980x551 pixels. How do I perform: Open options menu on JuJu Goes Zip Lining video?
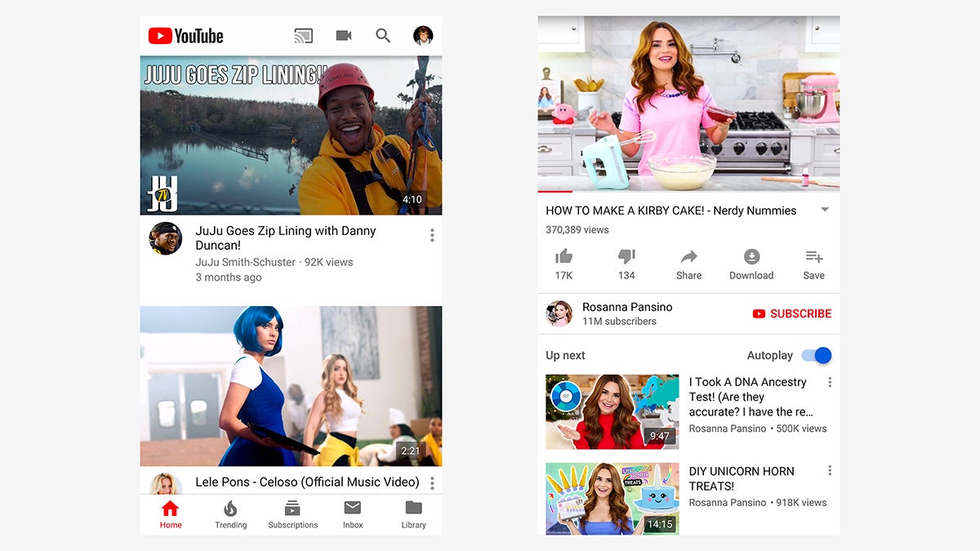(x=432, y=234)
